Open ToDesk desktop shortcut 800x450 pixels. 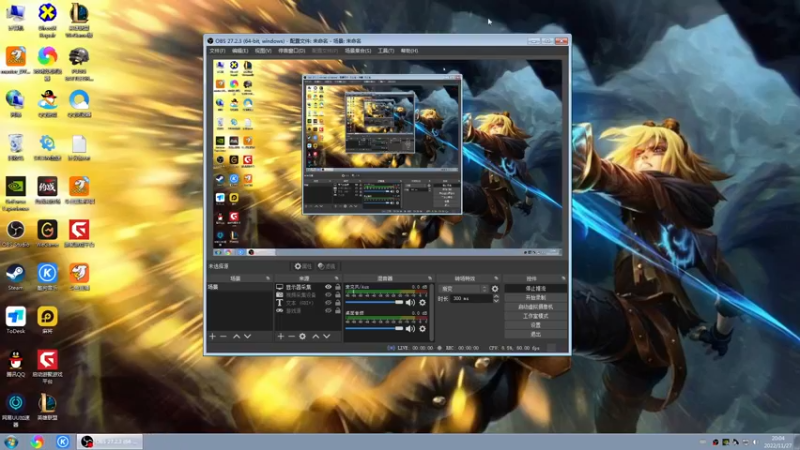[x=16, y=320]
